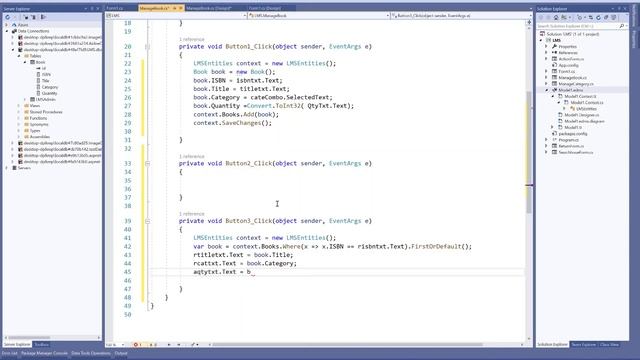Open the Output panel tab
Image resolution: width=640 pixels, height=360 pixels.
(x=121, y=353)
